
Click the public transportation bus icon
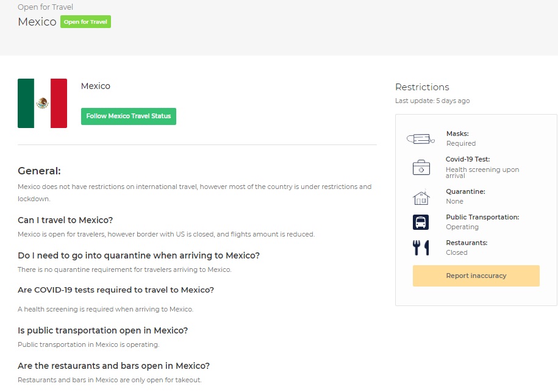pyautogui.click(x=421, y=222)
